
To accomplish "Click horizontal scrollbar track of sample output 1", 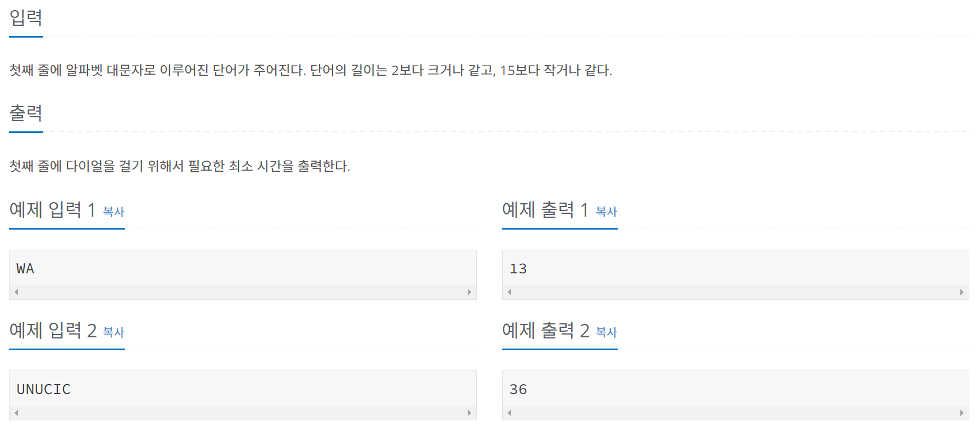I will [735, 292].
